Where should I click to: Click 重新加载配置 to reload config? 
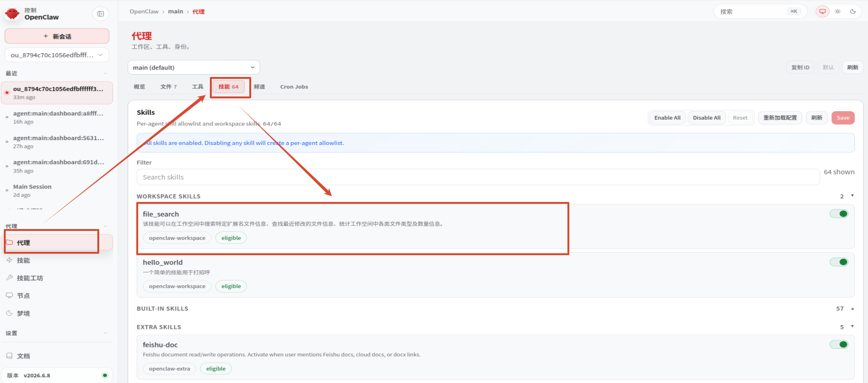pos(780,118)
